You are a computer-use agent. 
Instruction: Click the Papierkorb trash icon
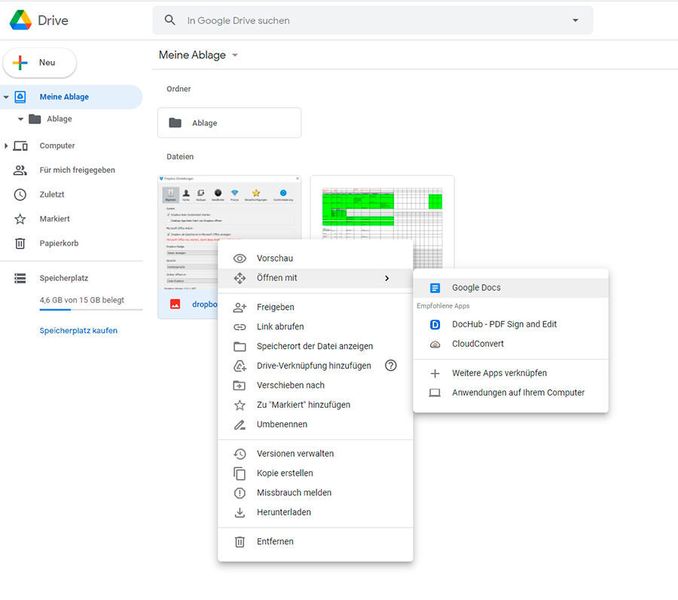click(20, 243)
